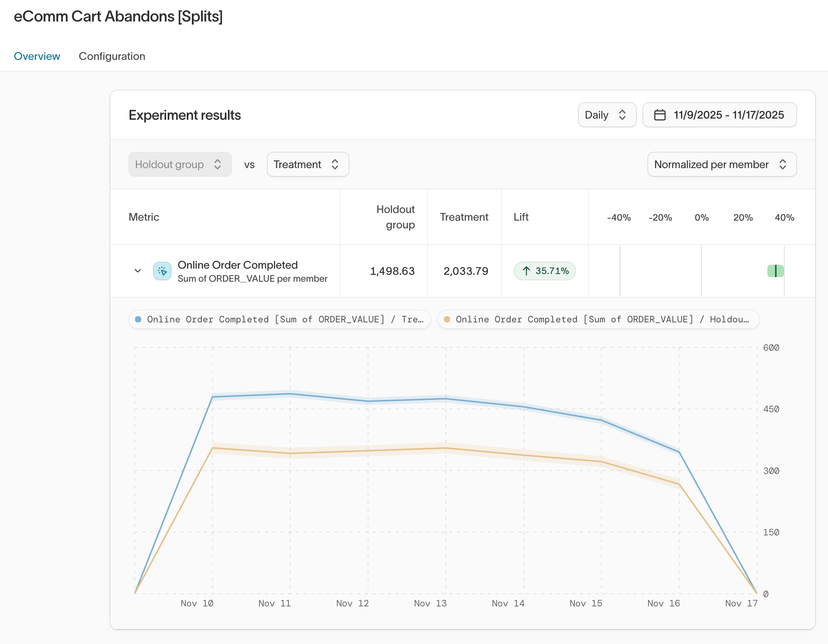Click the up-arrow icon inside the lift badge

tap(526, 271)
